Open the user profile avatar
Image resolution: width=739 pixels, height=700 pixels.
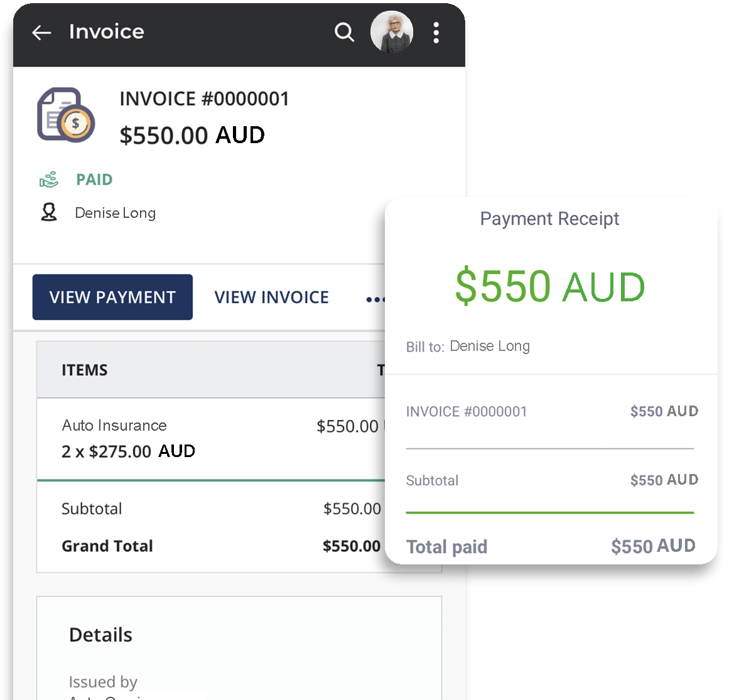(392, 32)
